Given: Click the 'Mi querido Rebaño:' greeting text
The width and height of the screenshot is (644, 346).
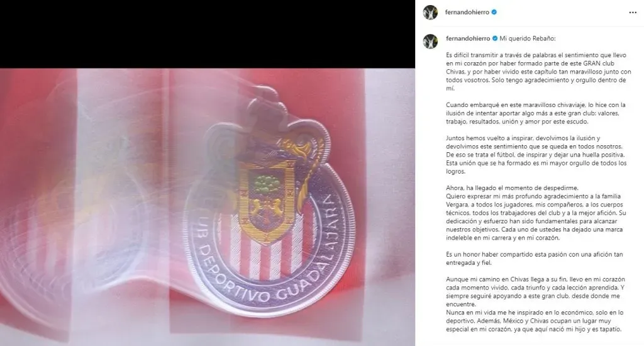Looking at the screenshot, I should point(528,38).
